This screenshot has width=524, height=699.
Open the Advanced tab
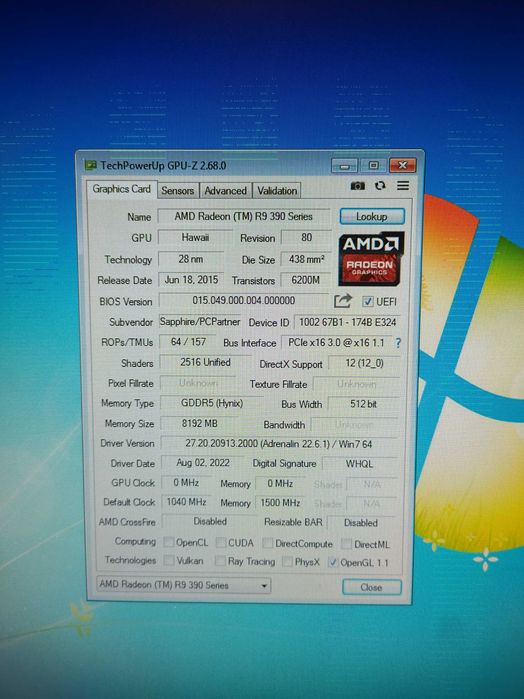pyautogui.click(x=225, y=191)
